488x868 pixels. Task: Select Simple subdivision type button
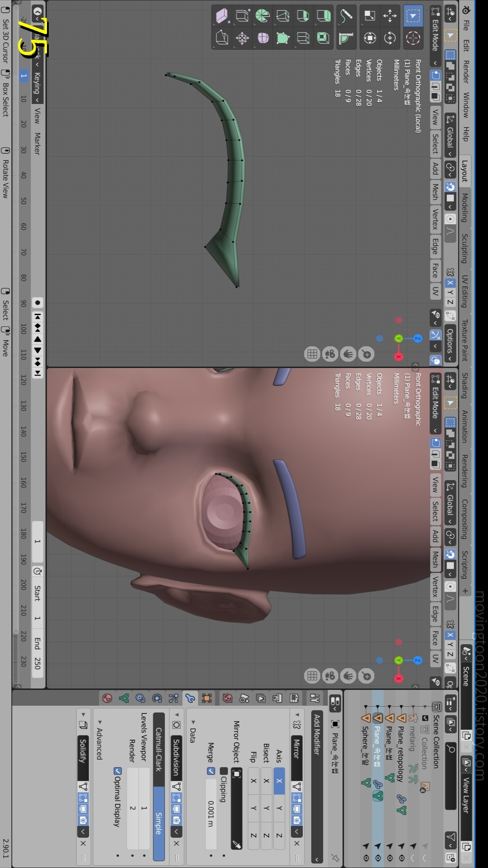click(x=159, y=824)
